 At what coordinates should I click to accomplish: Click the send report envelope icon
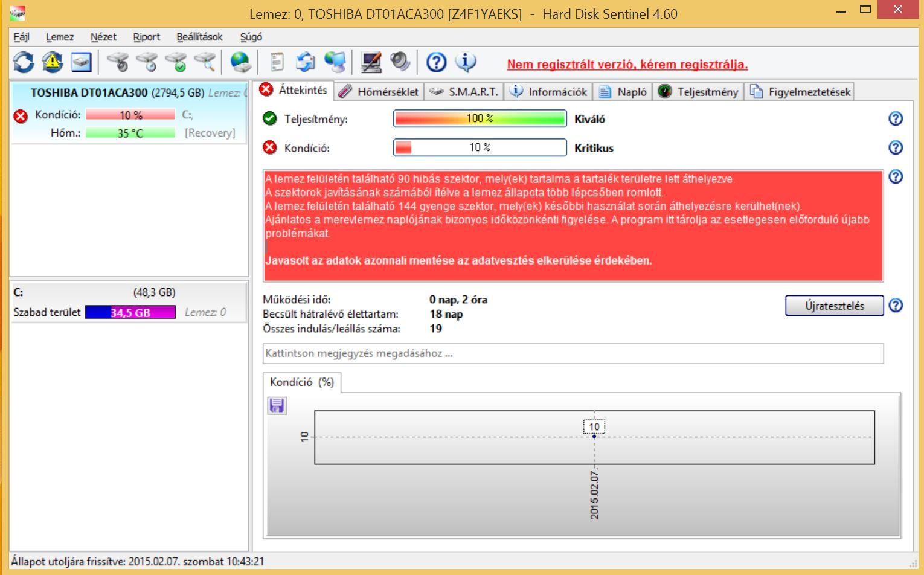(306, 62)
